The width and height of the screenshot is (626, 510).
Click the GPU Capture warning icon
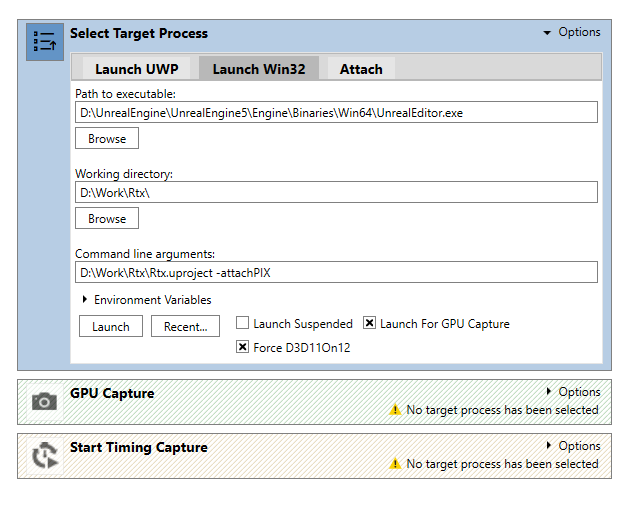[x=394, y=410]
